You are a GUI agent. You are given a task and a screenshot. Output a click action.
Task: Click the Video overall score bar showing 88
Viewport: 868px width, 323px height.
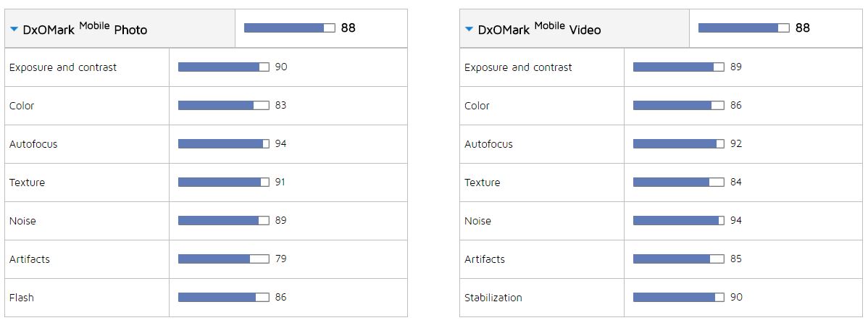pyautogui.click(x=744, y=28)
